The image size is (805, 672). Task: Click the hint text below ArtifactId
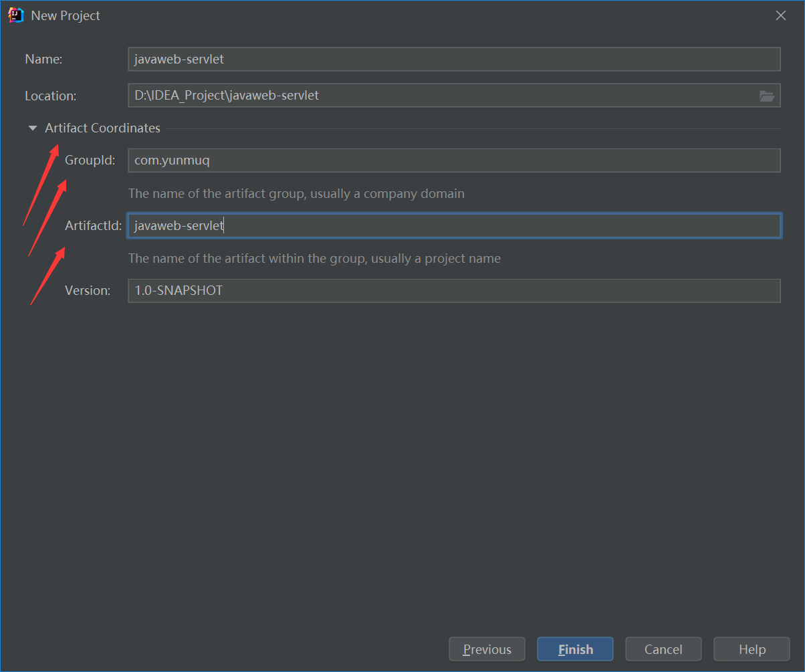tap(314, 258)
